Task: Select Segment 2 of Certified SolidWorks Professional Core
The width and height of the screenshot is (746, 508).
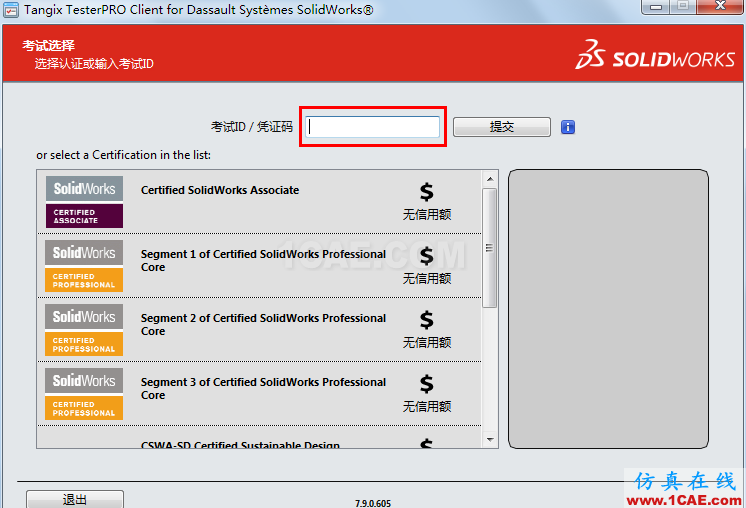Action: click(259, 330)
